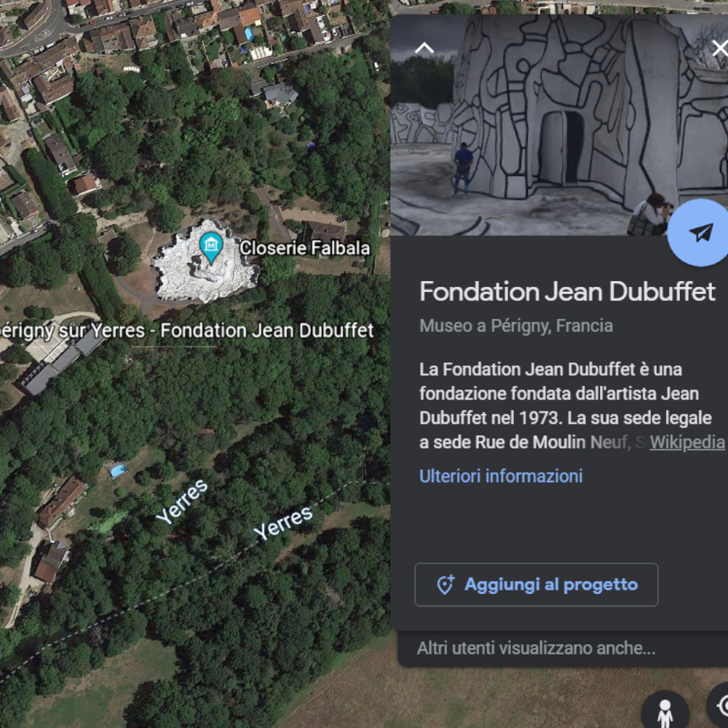Select the Closerie Falbala map label
The height and width of the screenshot is (728, 728).
304,248
